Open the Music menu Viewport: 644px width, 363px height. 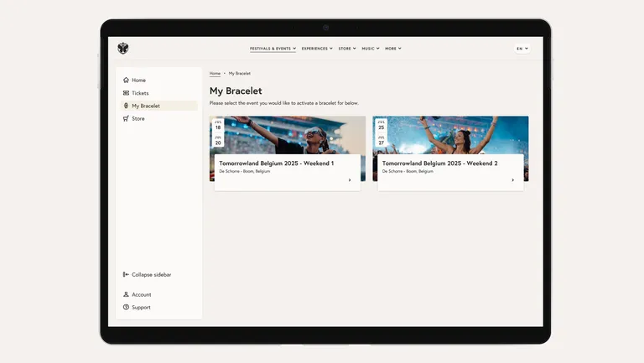pos(371,49)
